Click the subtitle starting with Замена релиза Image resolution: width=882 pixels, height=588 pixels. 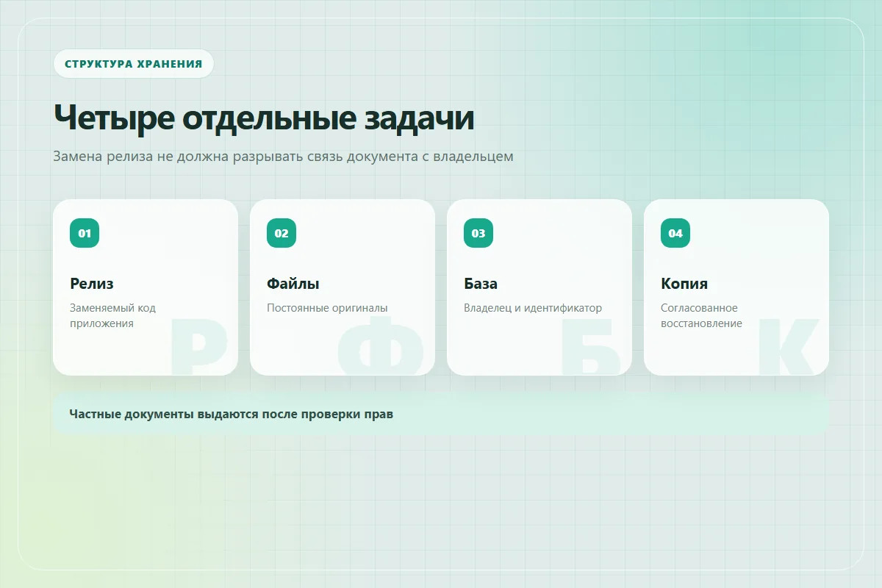(x=283, y=157)
